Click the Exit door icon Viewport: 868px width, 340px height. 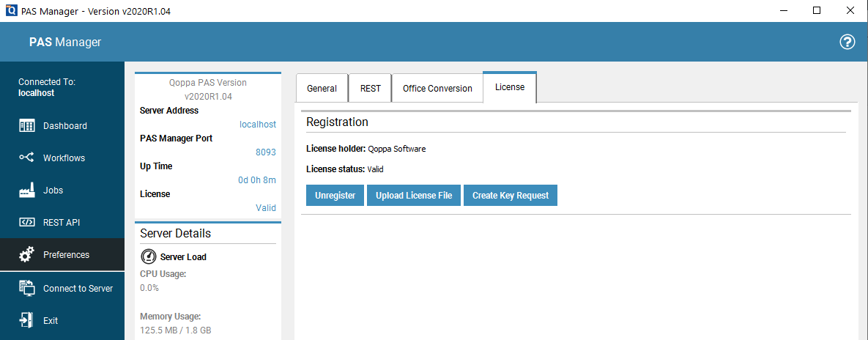(26, 320)
